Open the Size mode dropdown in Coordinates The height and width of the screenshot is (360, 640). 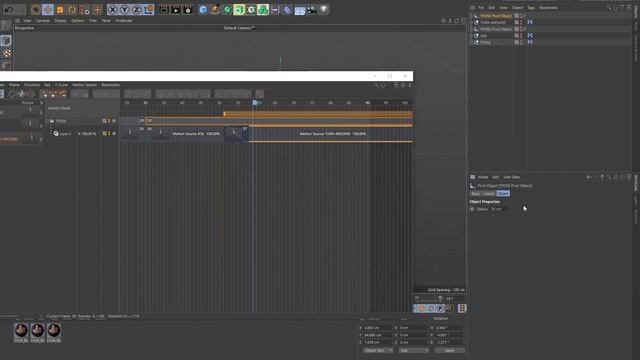tap(414, 351)
